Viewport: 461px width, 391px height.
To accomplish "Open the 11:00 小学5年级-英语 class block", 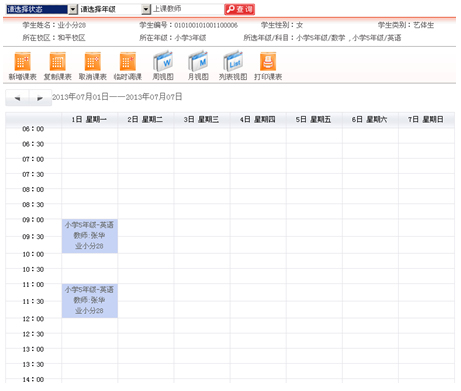I will 90,301.
